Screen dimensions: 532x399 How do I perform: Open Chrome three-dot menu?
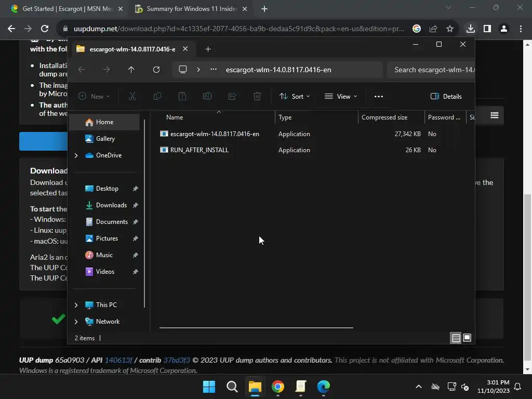pyautogui.click(x=521, y=29)
